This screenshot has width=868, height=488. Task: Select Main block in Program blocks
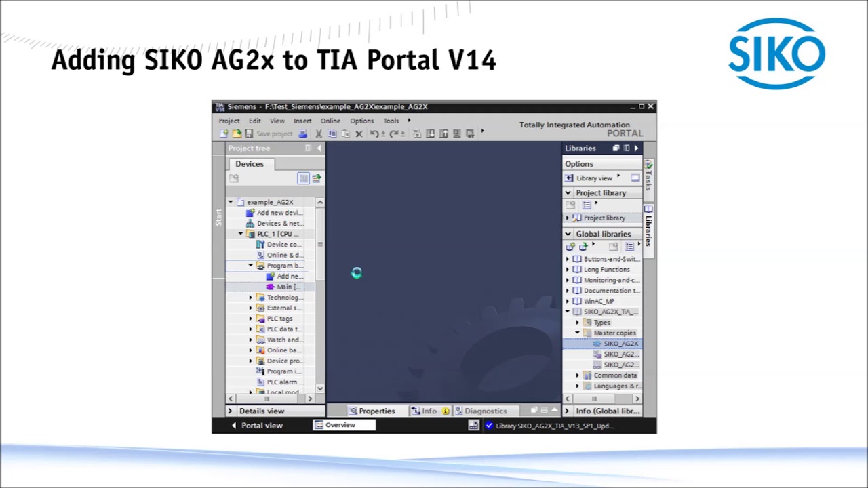[x=283, y=287]
